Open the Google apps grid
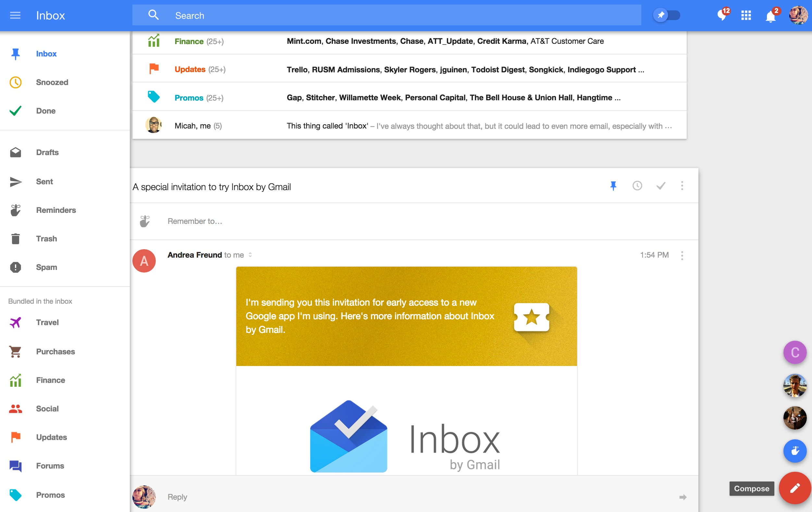This screenshot has width=812, height=512. 746,16
